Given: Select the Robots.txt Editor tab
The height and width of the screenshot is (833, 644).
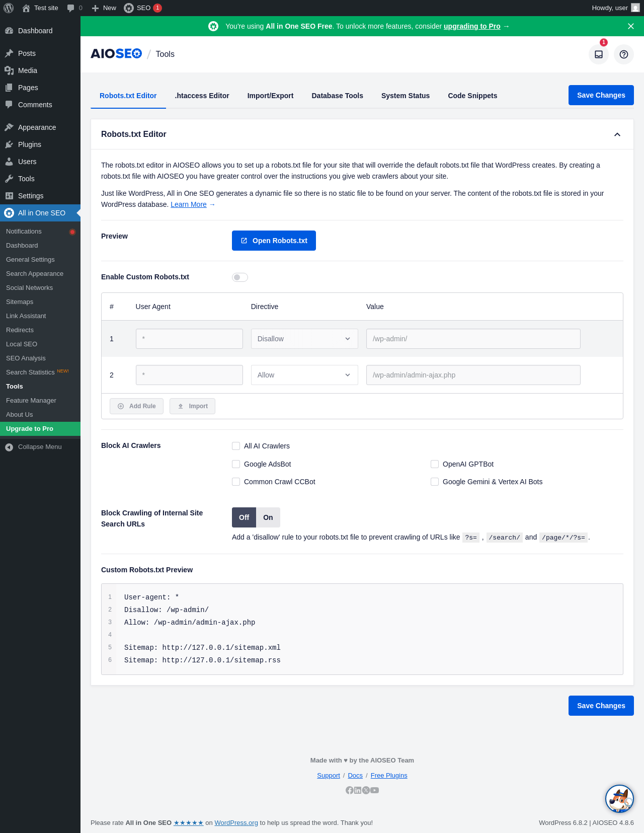Looking at the screenshot, I should (128, 96).
